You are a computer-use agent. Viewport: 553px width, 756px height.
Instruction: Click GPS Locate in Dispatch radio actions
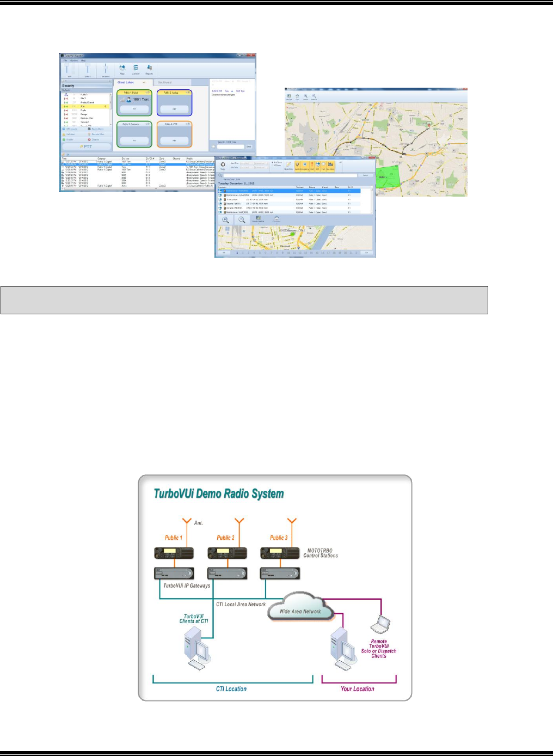pos(70,129)
